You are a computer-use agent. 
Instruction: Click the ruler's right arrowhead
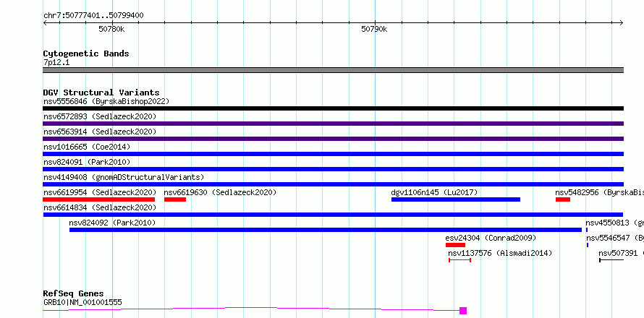pos(621,23)
